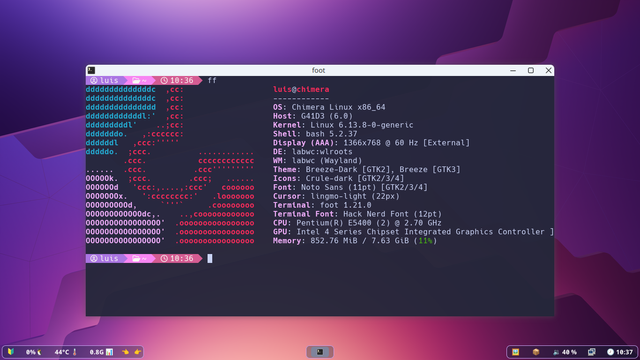The height and width of the screenshot is (360, 640).
Task: Maximize the foot terminal window
Action: 531,71
